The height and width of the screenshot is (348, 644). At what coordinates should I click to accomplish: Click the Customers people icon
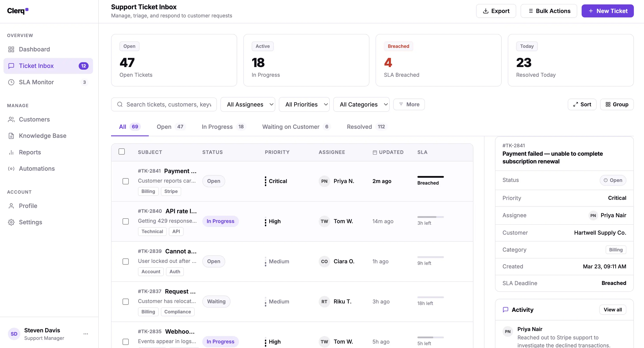pos(11,119)
